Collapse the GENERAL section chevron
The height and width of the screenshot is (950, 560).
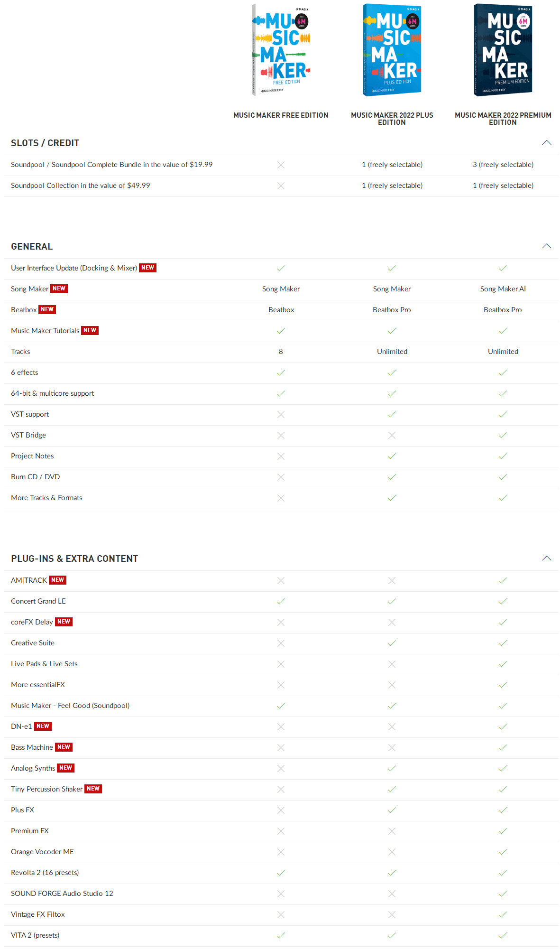546,246
